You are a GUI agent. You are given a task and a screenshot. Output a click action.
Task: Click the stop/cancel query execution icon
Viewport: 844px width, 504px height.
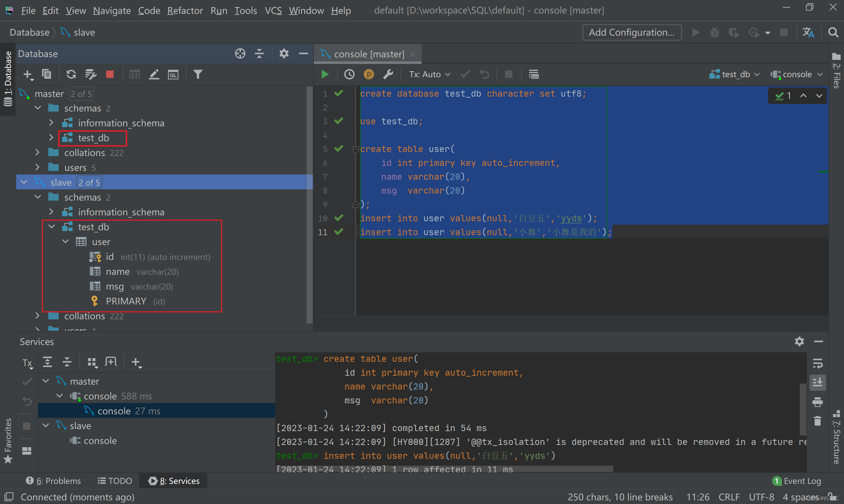coord(509,74)
